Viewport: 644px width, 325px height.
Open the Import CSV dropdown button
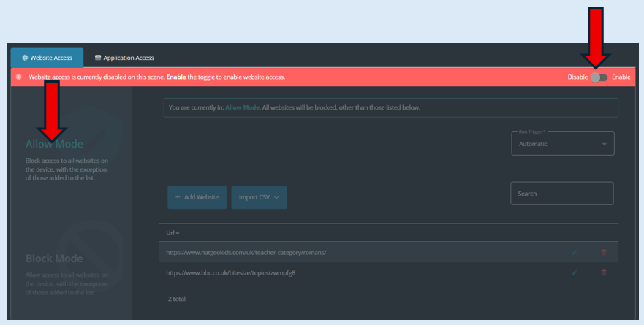260,197
